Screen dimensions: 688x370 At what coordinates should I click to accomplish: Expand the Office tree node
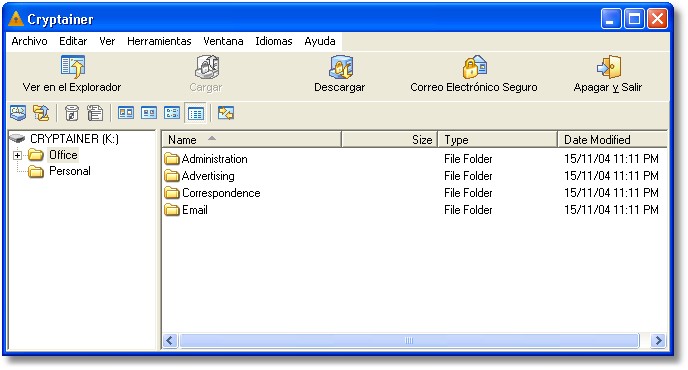click(18, 155)
